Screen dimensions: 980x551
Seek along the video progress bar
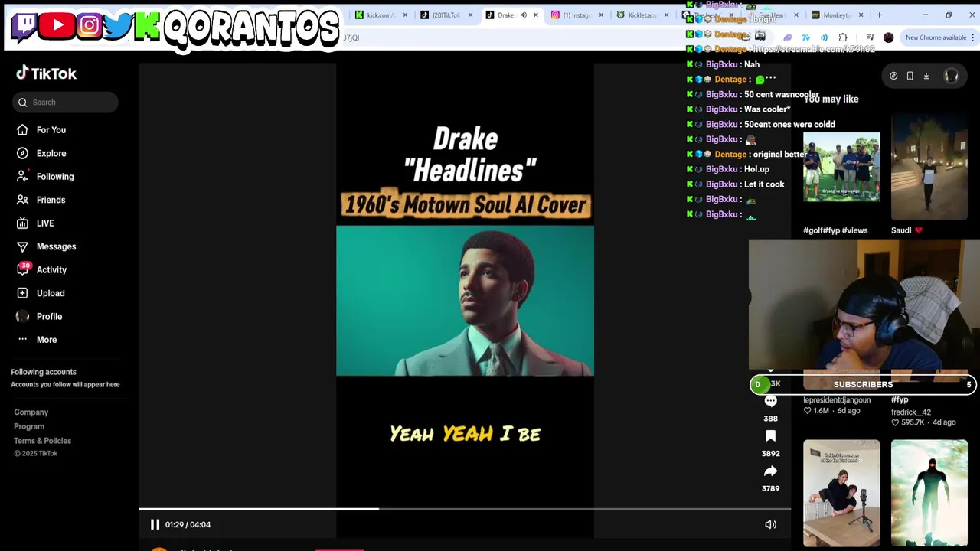tap(465, 509)
